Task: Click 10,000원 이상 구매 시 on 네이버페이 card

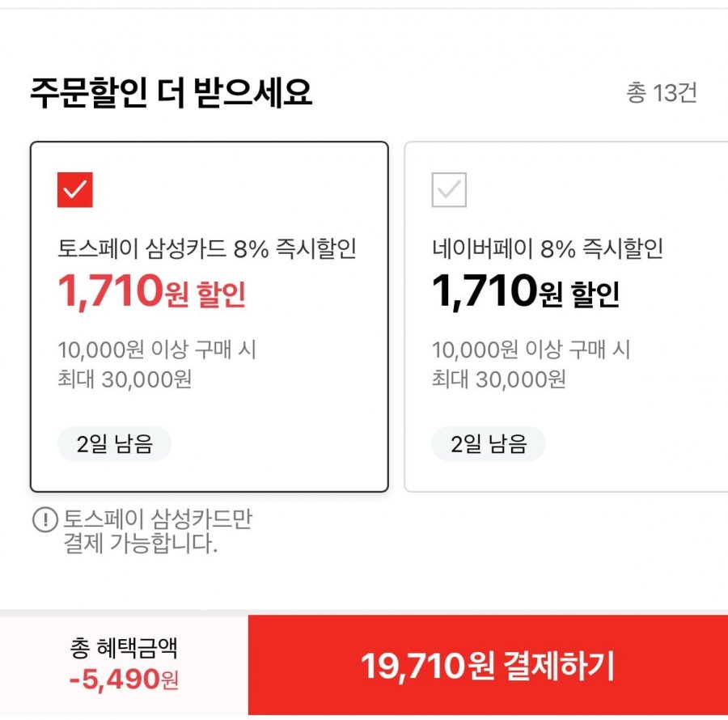Action: pos(531,349)
